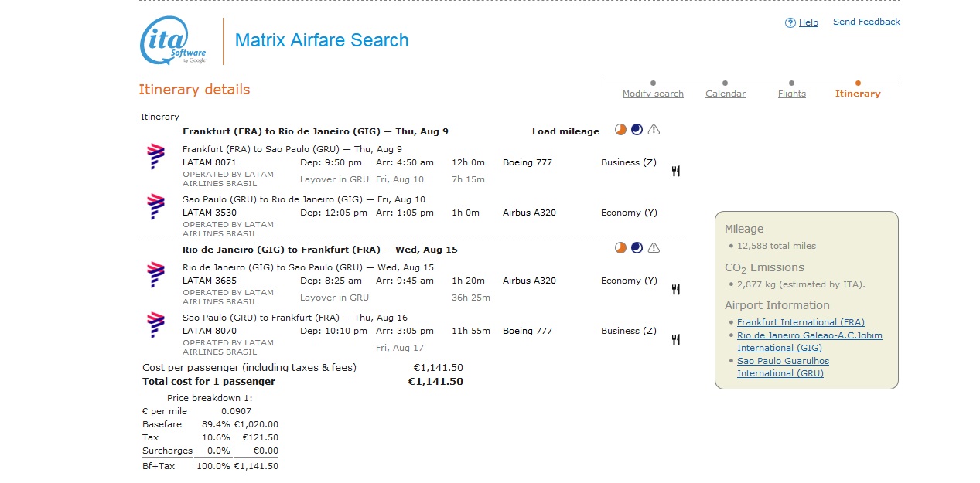
Task: Click the Matrix Airfare Search title
Action: (x=322, y=40)
